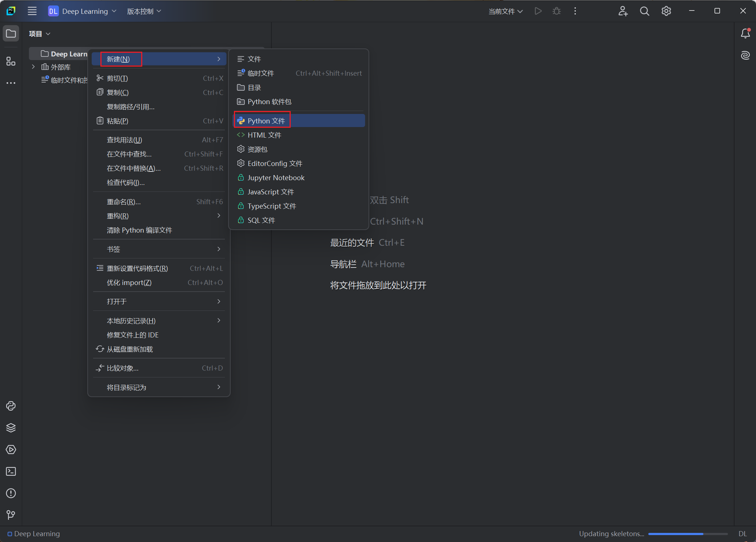756x542 pixels.
Task: Click the scissors icon beside 剪切
Action: pyautogui.click(x=100, y=78)
